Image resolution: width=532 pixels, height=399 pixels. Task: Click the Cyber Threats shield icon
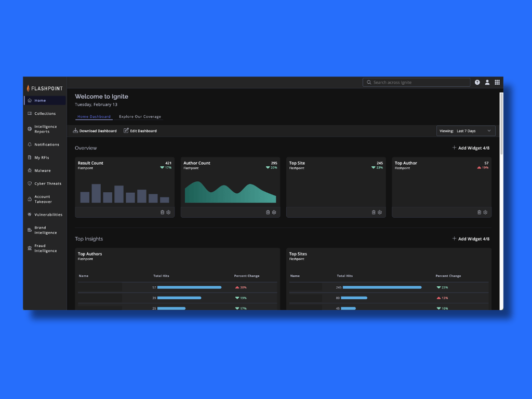click(30, 183)
